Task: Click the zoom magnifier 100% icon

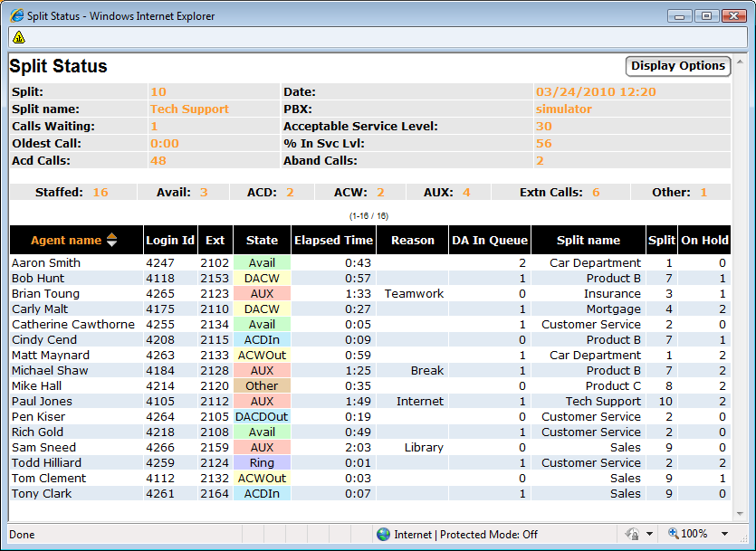Action: point(673,533)
